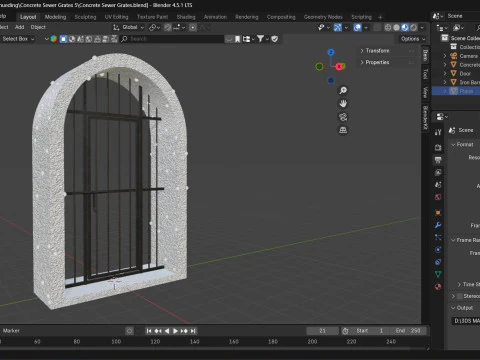
Task: Toggle the camera view icon
Action: (x=343, y=117)
